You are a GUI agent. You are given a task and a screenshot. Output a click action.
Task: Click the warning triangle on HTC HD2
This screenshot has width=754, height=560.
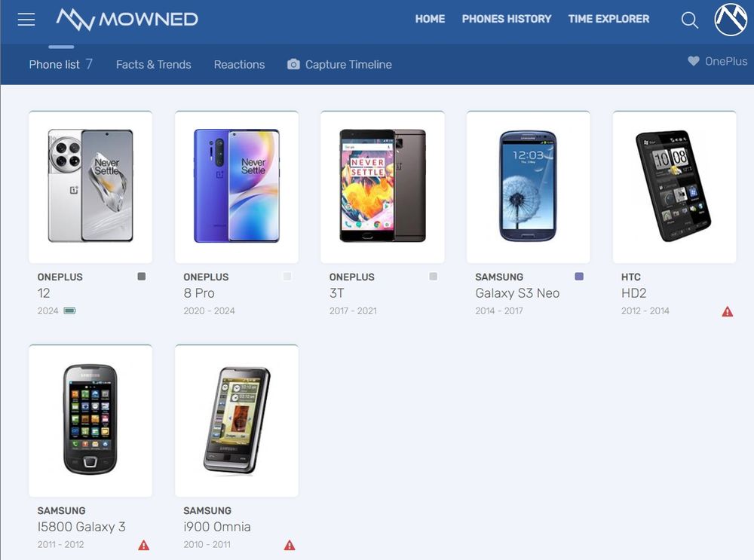(x=727, y=311)
